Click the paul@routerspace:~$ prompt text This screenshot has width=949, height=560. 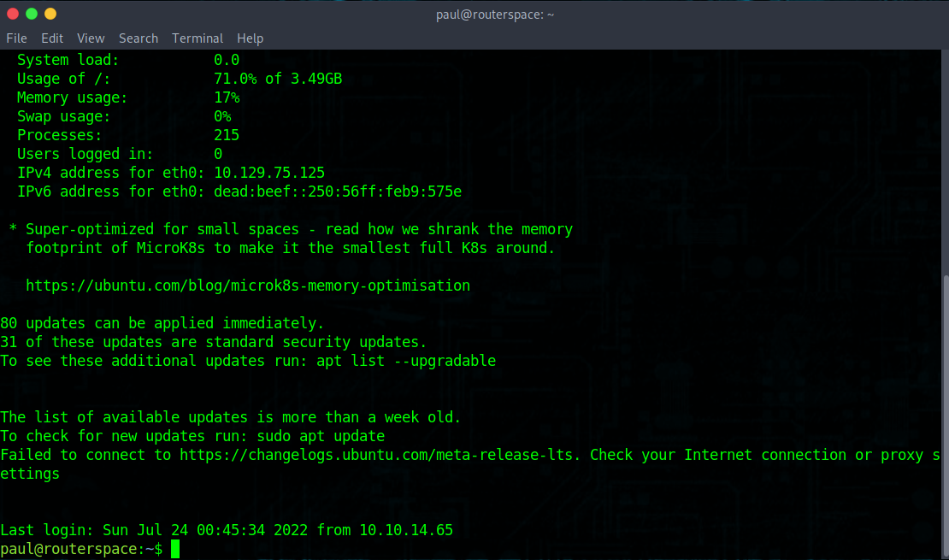81,548
